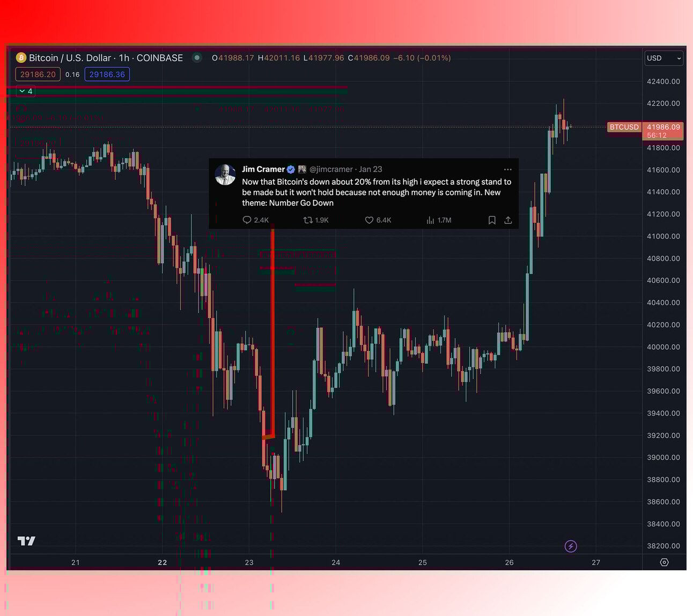
Task: Click the 1.9K repost count
Action: coord(322,220)
